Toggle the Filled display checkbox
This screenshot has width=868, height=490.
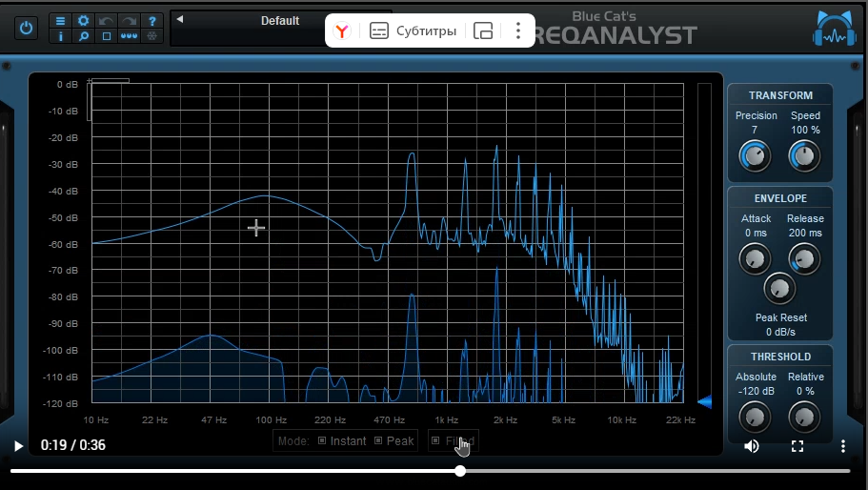[x=435, y=440]
